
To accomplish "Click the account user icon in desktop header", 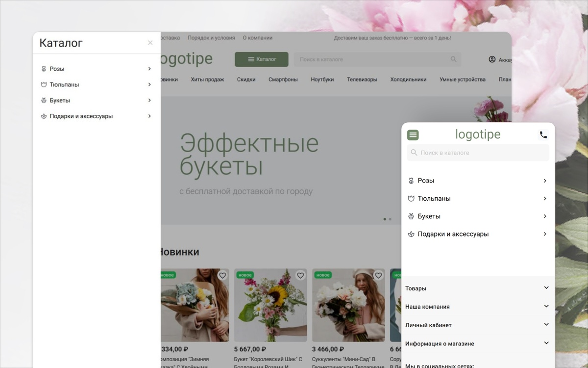I will click(492, 59).
